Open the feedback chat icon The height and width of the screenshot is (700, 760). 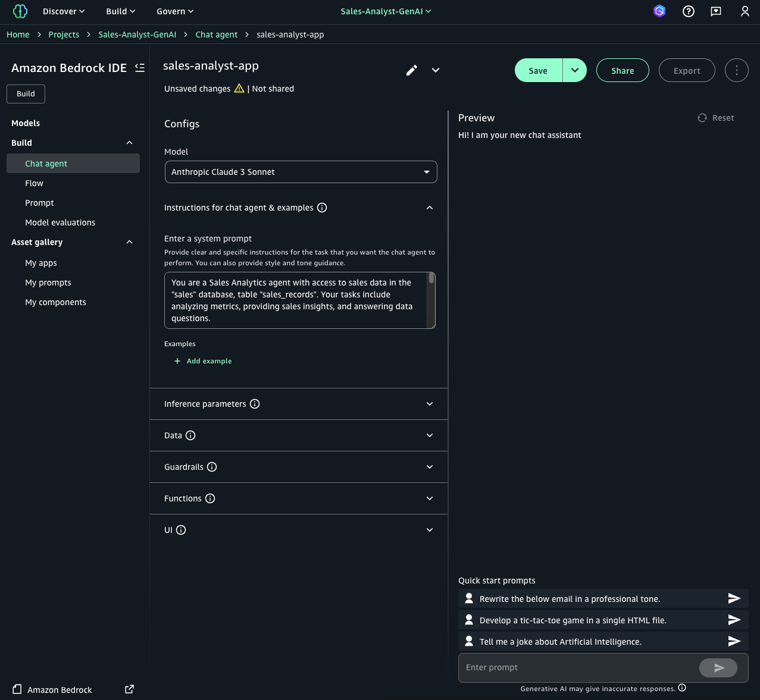pos(716,11)
